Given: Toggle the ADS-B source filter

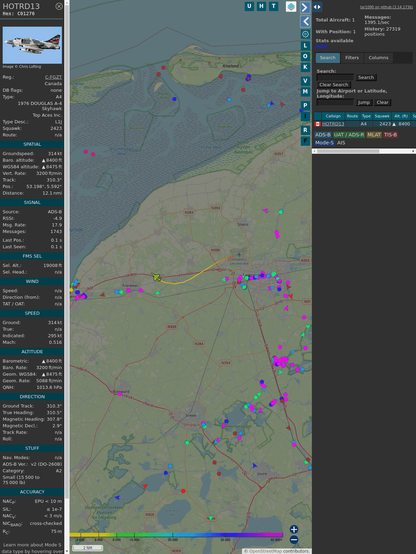Looking at the screenshot, I should pos(323,135).
